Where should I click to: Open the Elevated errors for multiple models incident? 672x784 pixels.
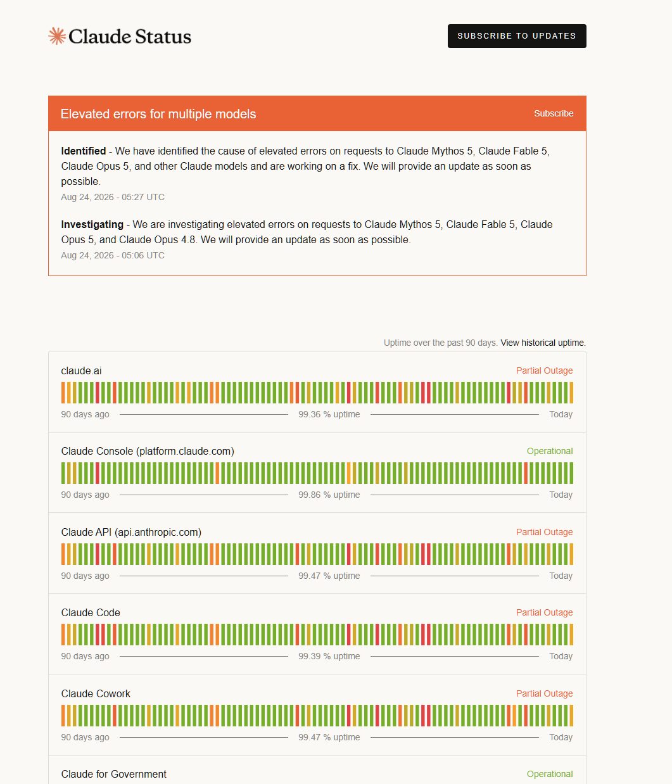pyautogui.click(x=158, y=114)
